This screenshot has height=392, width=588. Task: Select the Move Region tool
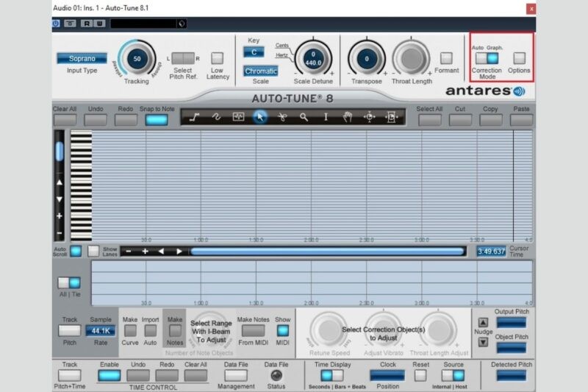391,117
